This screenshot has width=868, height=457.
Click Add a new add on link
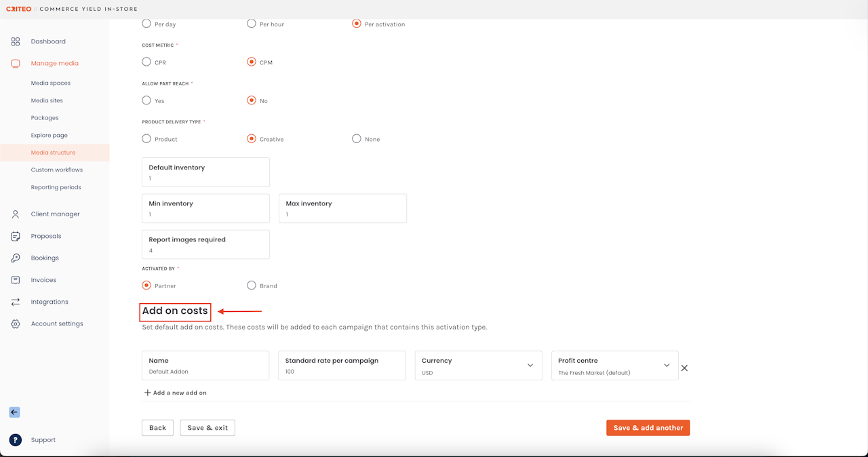(x=176, y=393)
